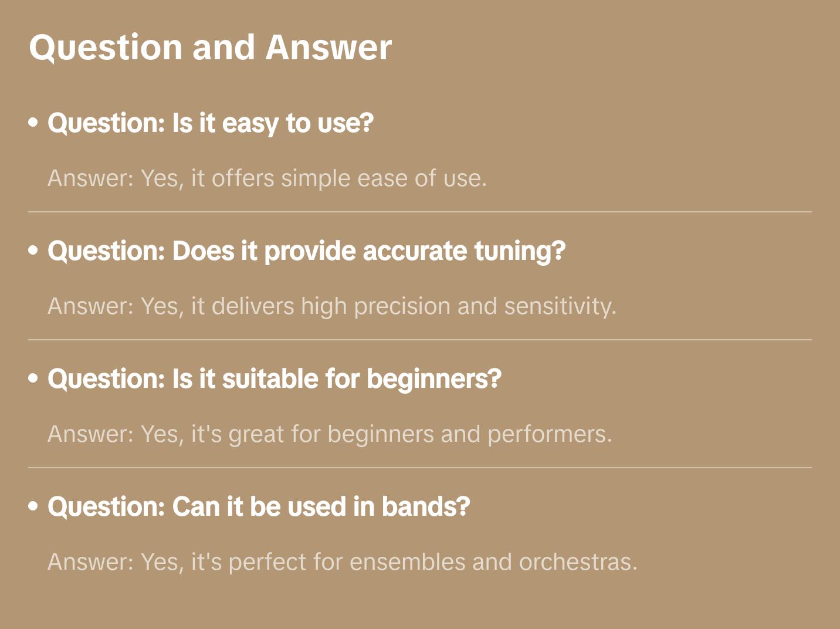Click the answer about beginners and performers
The height and width of the screenshot is (629, 840).
tap(330, 434)
